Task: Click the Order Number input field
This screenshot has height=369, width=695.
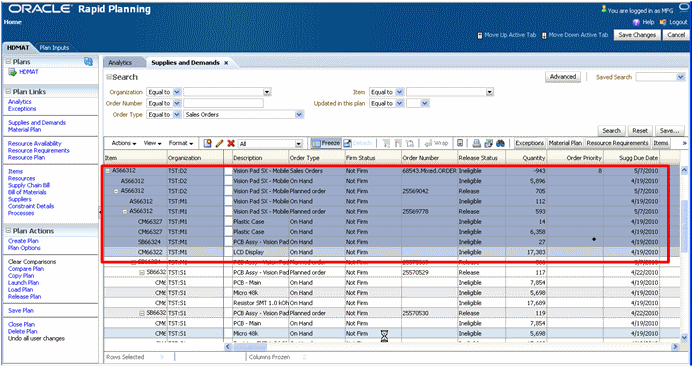Action: coord(223,103)
